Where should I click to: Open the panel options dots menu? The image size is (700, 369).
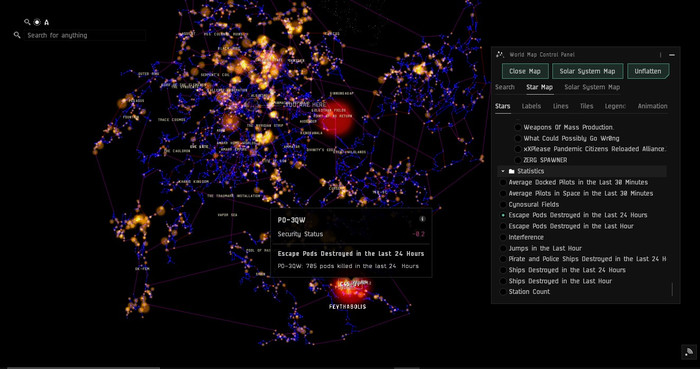coord(661,55)
